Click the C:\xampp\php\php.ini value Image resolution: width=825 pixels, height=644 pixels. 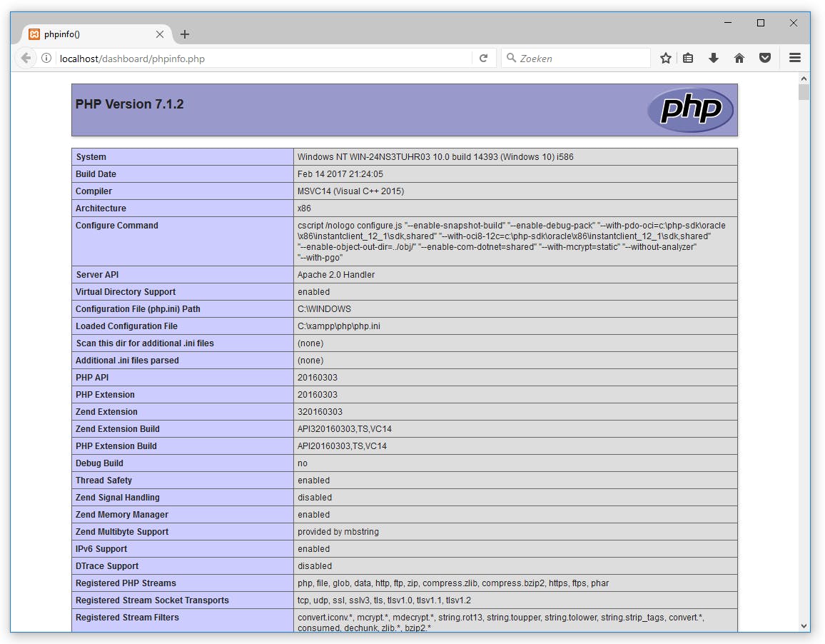[x=339, y=326]
